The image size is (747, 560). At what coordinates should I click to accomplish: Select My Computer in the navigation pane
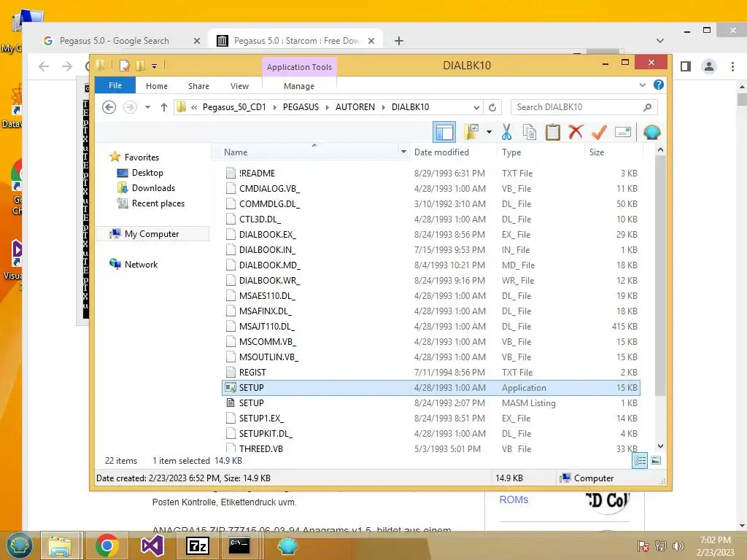click(x=152, y=234)
